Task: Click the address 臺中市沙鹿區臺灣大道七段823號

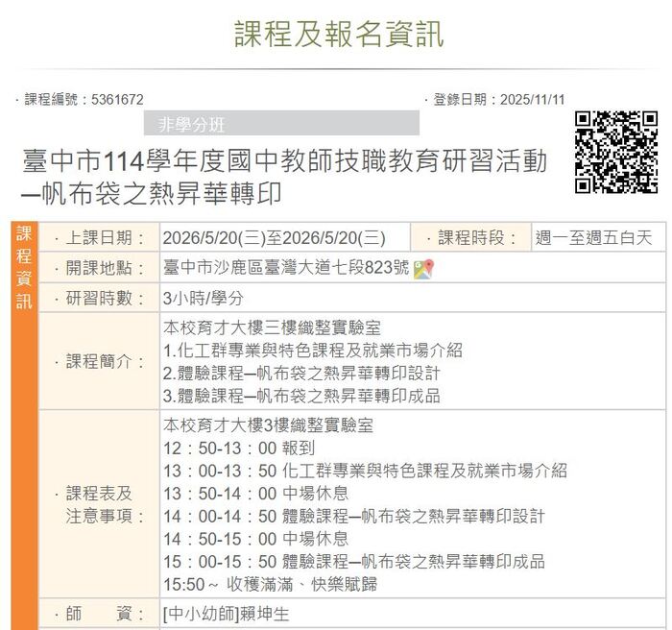Action: click(x=286, y=269)
